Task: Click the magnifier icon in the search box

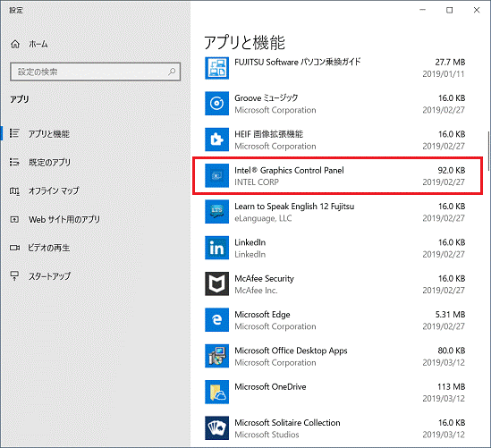Action: pos(172,72)
